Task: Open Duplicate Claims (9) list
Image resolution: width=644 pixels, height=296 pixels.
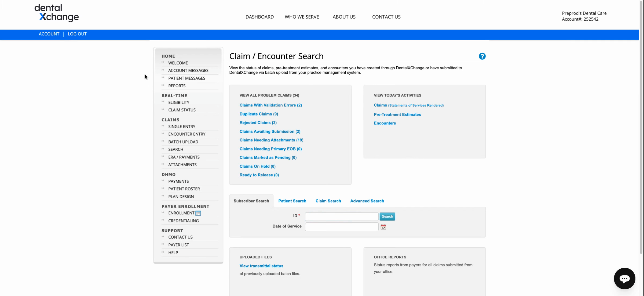Action: (259, 114)
